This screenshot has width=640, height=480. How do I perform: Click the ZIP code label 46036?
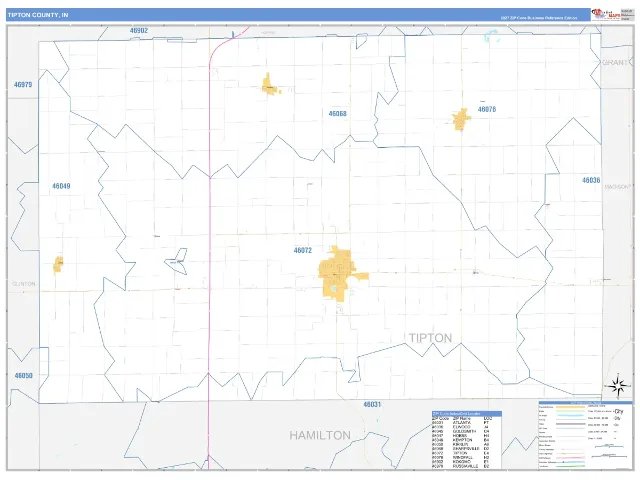[591, 180]
